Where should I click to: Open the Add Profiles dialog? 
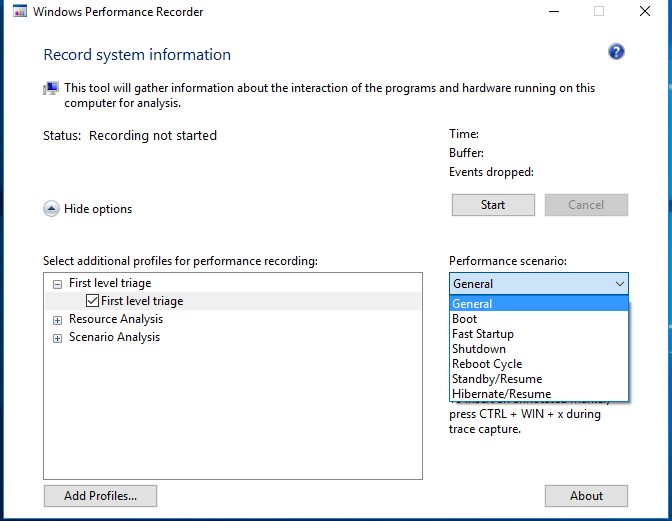pyautogui.click(x=100, y=496)
